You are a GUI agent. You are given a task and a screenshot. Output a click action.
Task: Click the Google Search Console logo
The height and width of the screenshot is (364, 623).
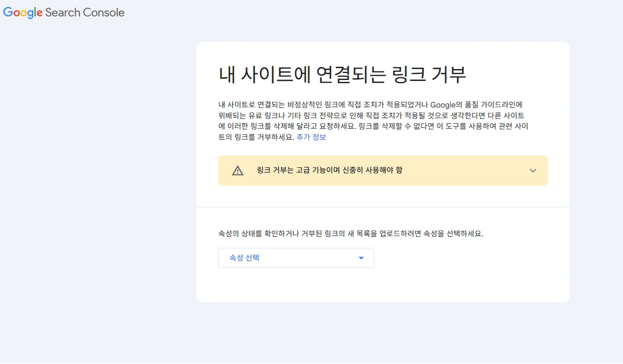[x=64, y=12]
